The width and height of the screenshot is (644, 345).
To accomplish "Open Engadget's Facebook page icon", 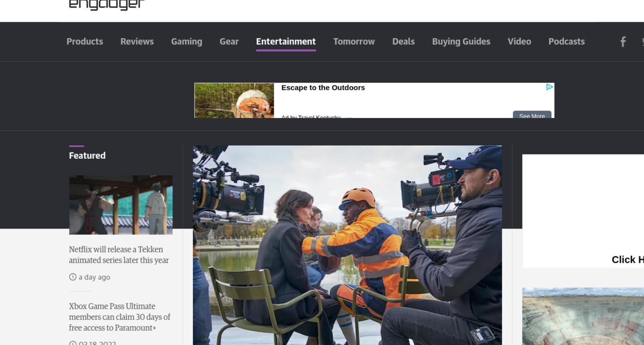I will point(623,41).
